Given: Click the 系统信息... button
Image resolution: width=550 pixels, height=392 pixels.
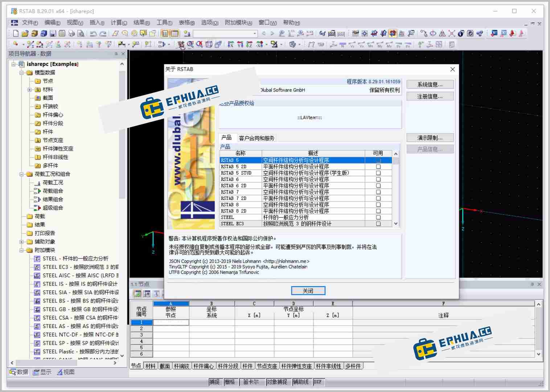Looking at the screenshot, I should tap(430, 85).
